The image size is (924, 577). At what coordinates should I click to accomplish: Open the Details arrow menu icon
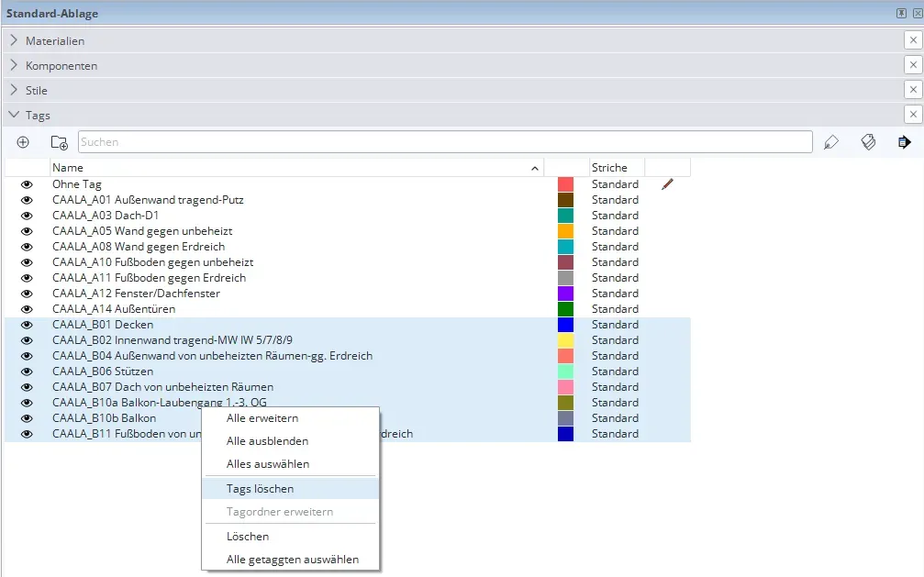pos(904,142)
